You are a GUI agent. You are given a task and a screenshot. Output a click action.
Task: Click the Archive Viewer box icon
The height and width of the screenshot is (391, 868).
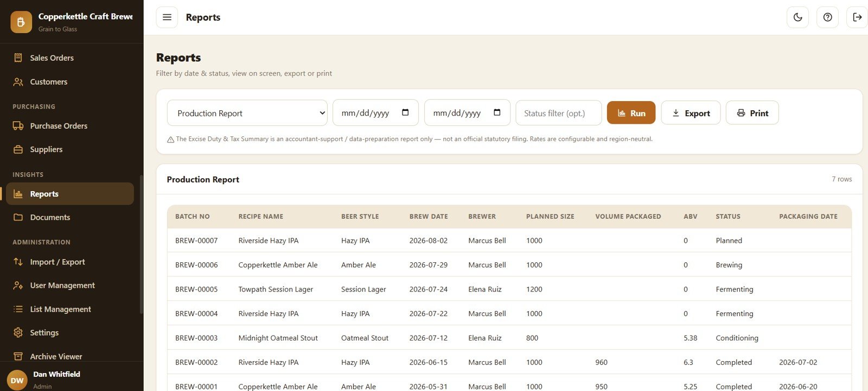point(18,356)
